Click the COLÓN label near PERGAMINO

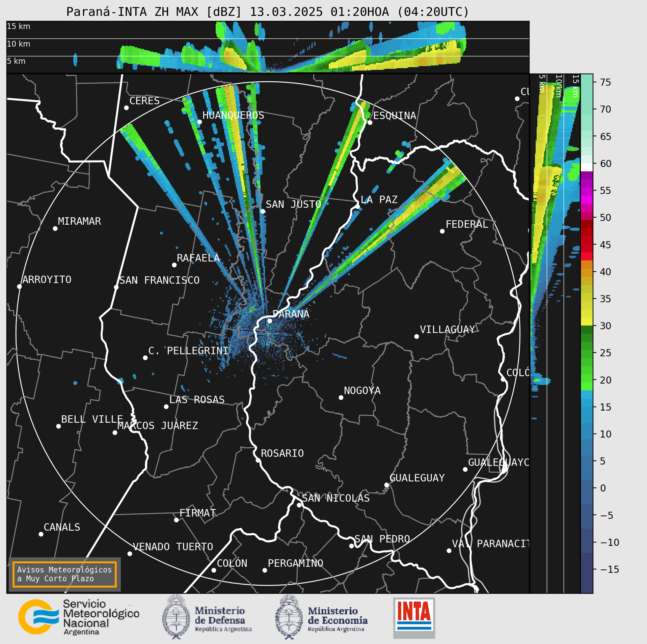pos(232,563)
